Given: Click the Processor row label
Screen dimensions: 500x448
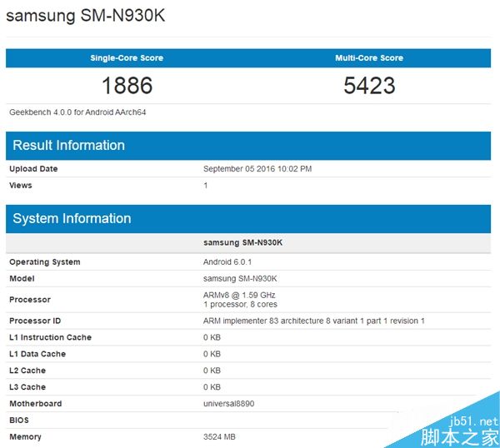Looking at the screenshot, I should coord(30,300).
